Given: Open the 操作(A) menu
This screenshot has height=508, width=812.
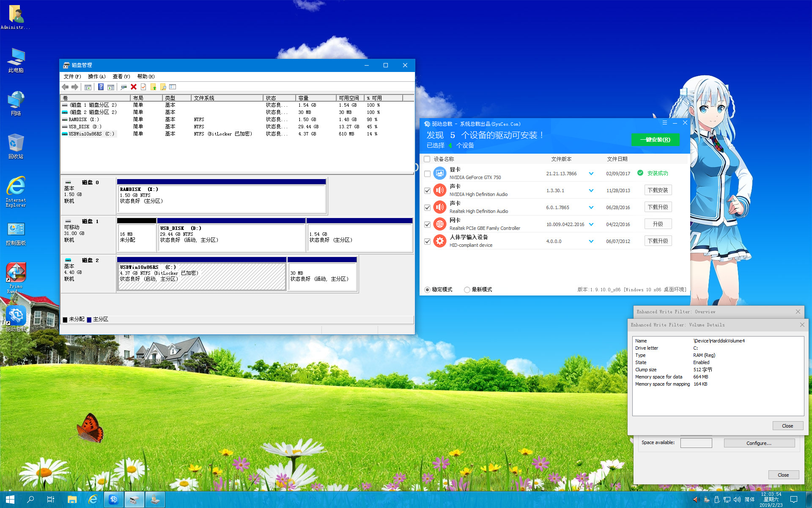Looking at the screenshot, I should (97, 77).
